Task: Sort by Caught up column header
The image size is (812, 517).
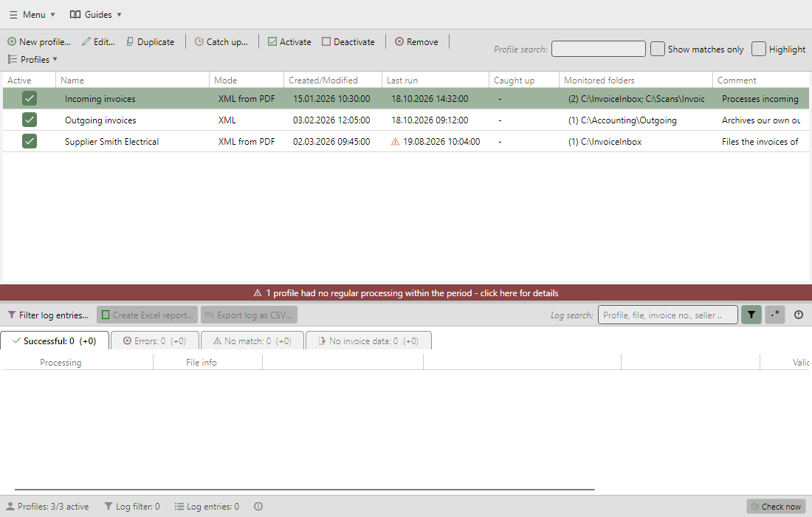Action: (x=523, y=81)
